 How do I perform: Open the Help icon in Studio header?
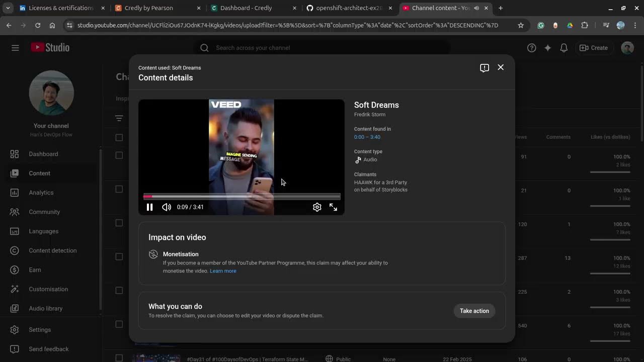(532, 48)
